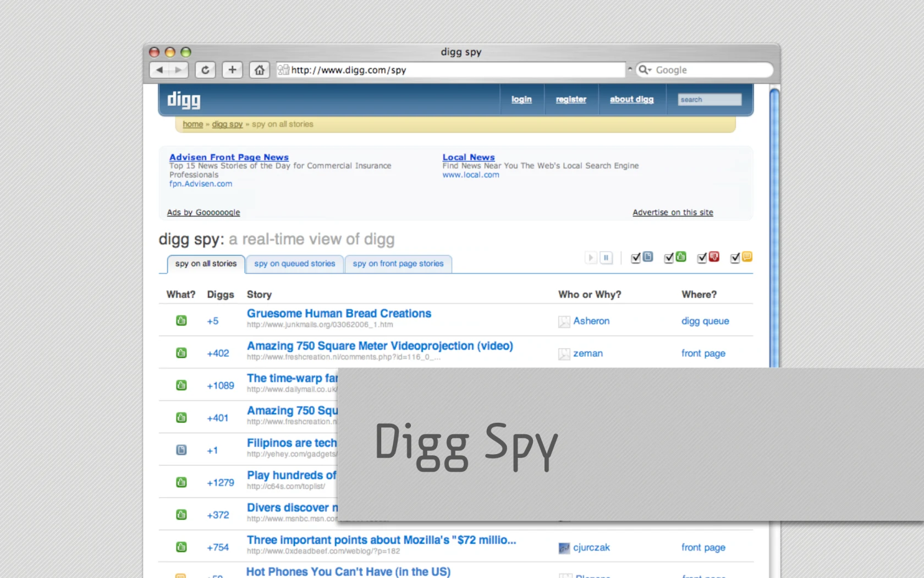This screenshot has width=924, height=578.
Task: Click the site favicon in the address bar
Action: (x=283, y=70)
